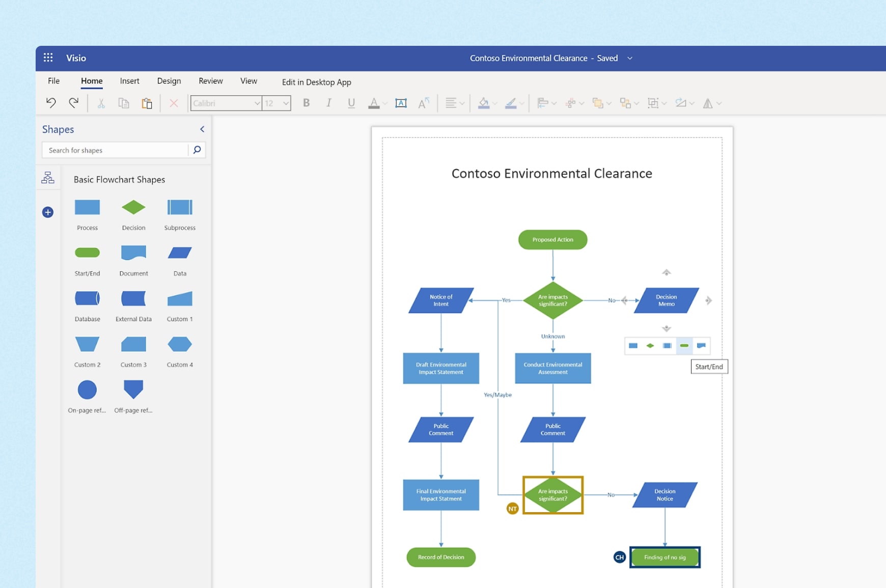Expand the document title dropdown chevron
This screenshot has height=588, width=886.
(630, 58)
